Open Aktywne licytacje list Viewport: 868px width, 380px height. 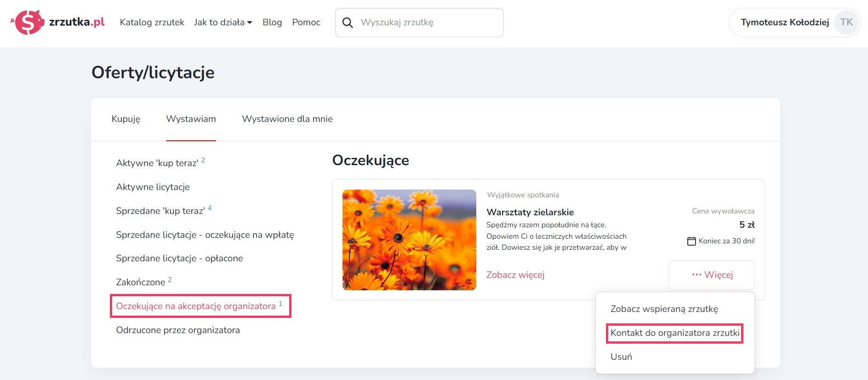pyautogui.click(x=153, y=187)
